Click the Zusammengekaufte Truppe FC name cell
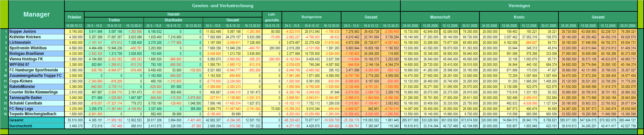644x135 pixels. click(x=36, y=75)
